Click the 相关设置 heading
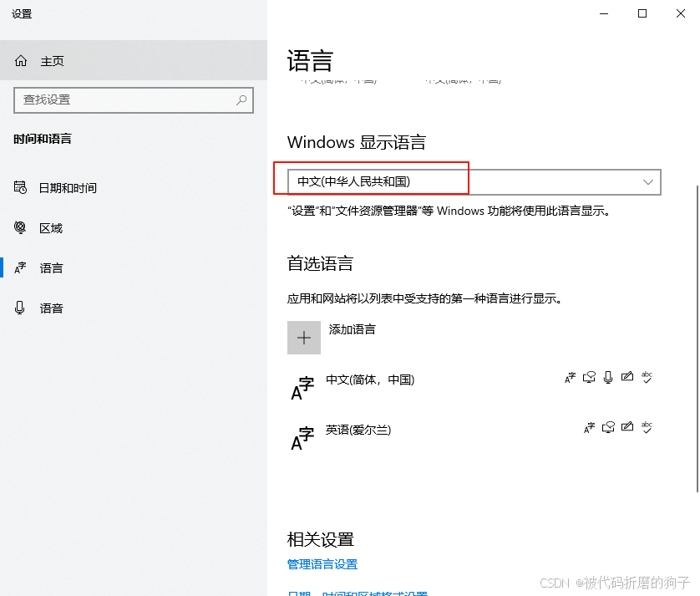The height and width of the screenshot is (596, 700). (321, 540)
